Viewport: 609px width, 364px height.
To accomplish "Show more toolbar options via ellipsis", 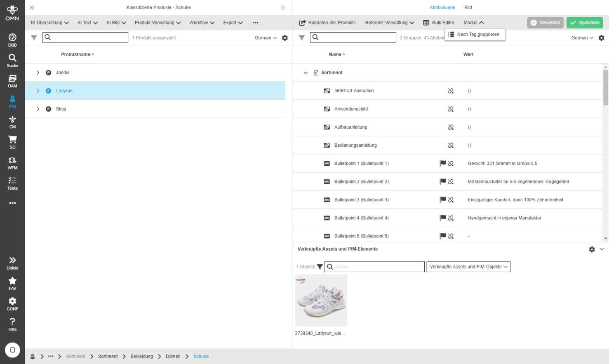I will 256,23.
